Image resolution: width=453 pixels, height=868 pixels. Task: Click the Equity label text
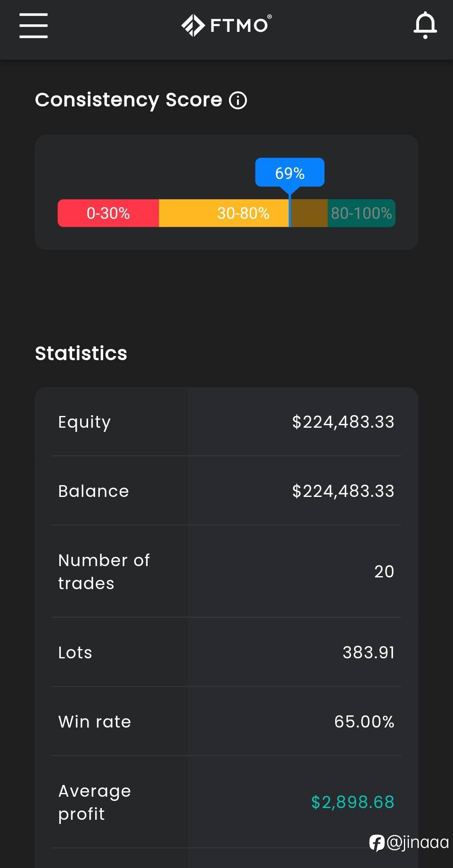(x=84, y=422)
